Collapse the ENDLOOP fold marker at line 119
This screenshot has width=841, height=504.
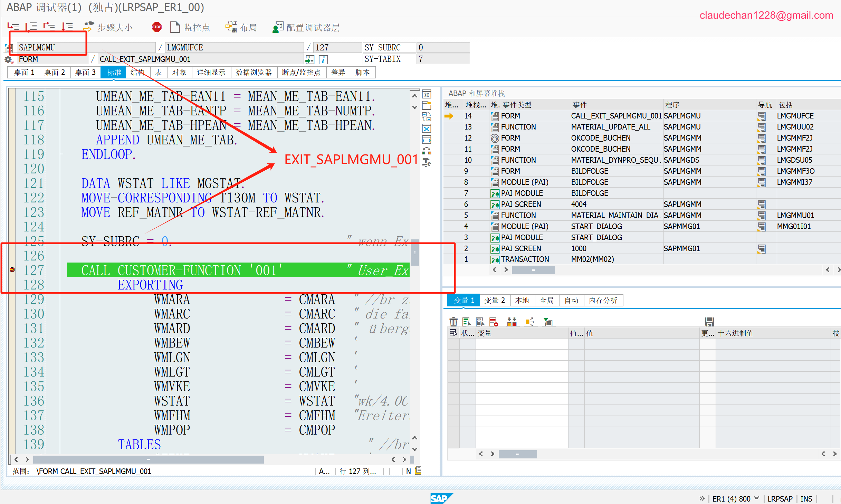[x=61, y=154]
